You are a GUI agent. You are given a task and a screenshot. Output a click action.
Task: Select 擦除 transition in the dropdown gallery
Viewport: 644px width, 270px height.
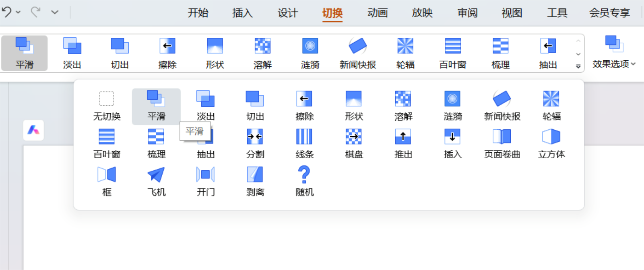(305, 106)
